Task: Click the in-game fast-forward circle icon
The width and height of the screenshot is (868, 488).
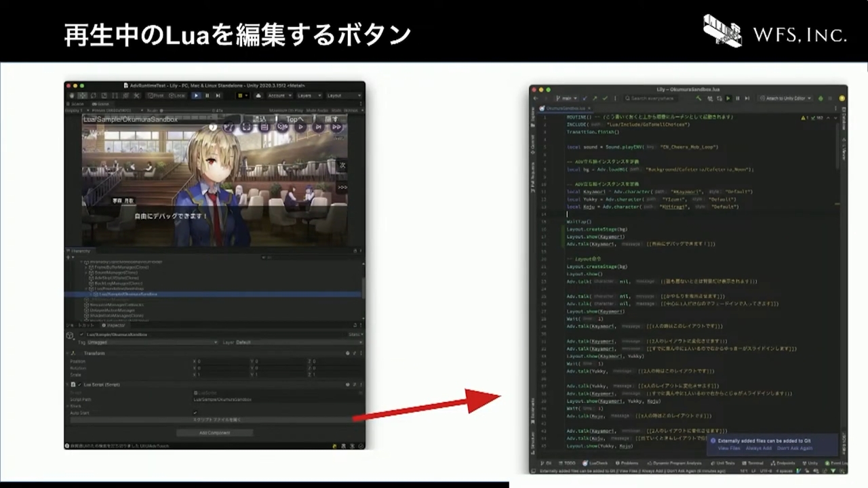Action: [x=336, y=127]
